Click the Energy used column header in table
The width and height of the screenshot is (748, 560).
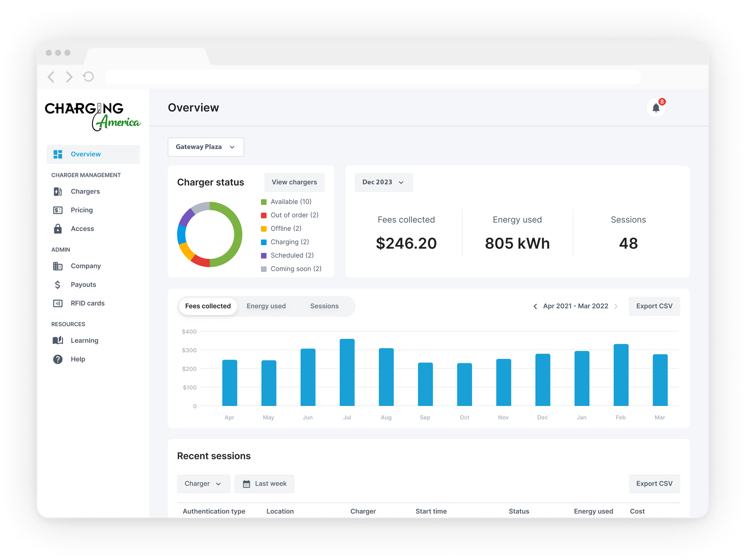click(x=594, y=511)
